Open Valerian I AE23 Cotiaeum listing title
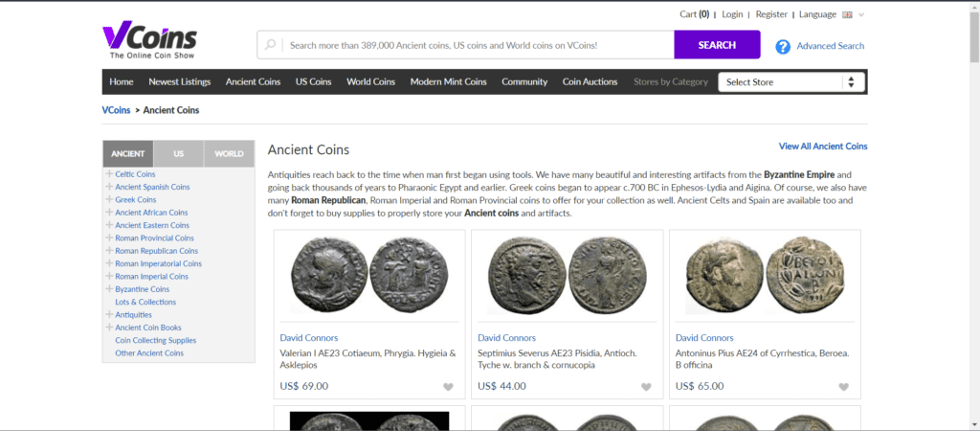The height and width of the screenshot is (431, 980). tap(368, 359)
